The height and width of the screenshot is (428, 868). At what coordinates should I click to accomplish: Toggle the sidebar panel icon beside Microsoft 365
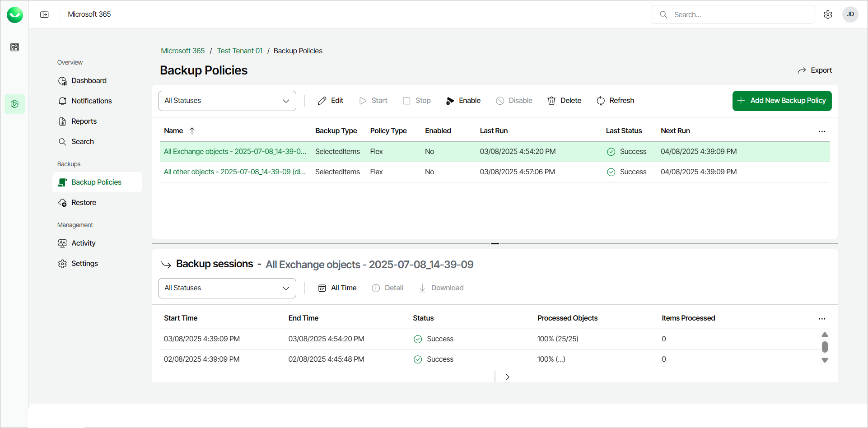point(44,14)
